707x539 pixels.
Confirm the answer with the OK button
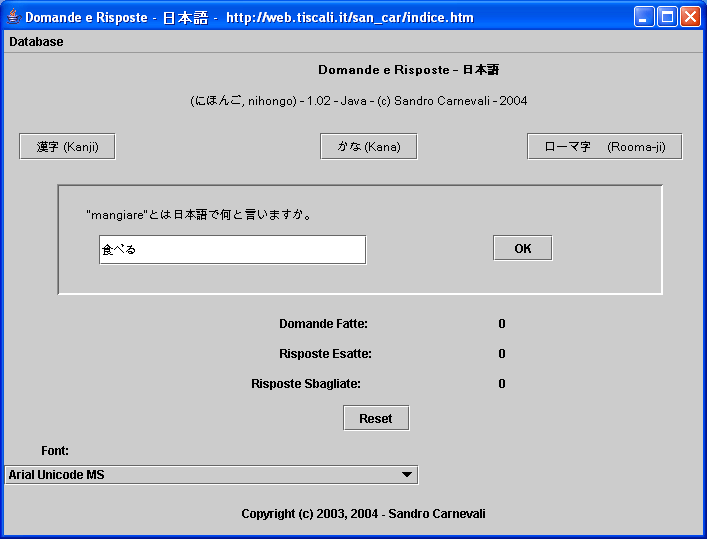coord(523,248)
